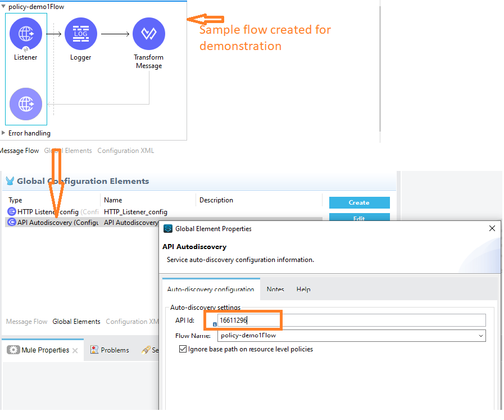This screenshot has width=504, height=420.
Task: Close the Mule Properties tab
Action: [x=75, y=350]
